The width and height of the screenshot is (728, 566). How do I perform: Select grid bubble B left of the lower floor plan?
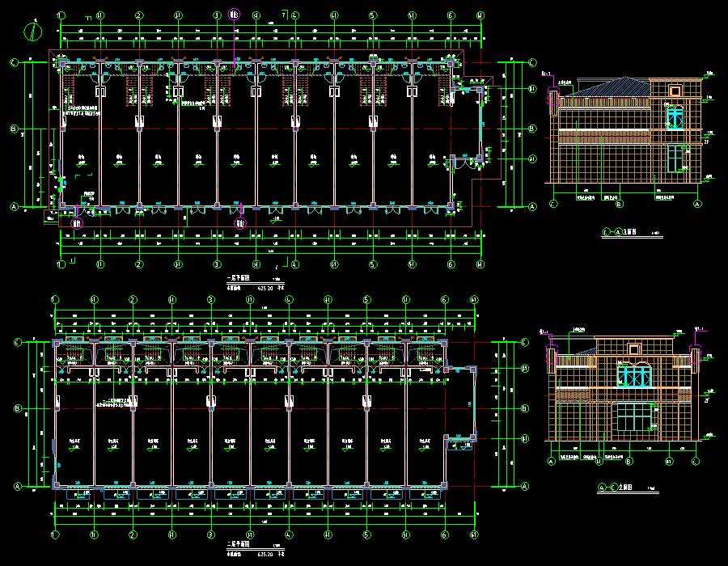tap(18, 408)
